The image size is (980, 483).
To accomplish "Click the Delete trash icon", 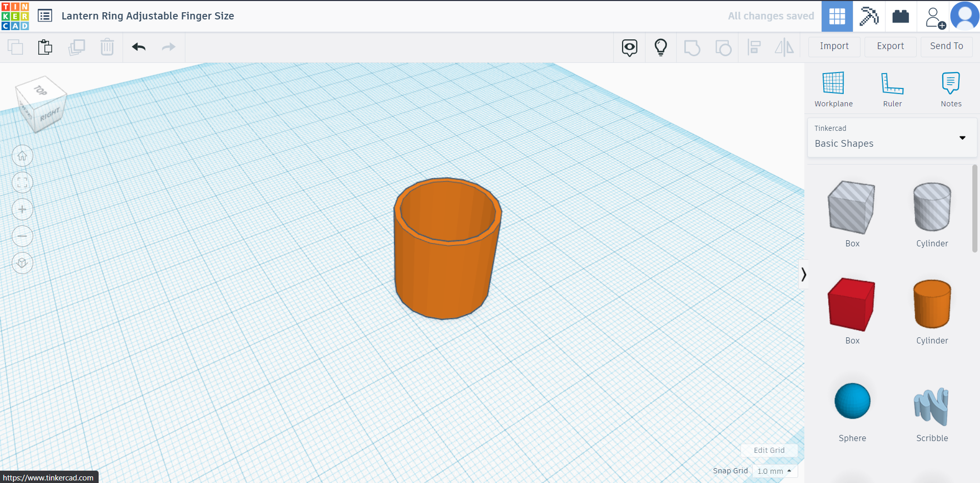I will 107,47.
